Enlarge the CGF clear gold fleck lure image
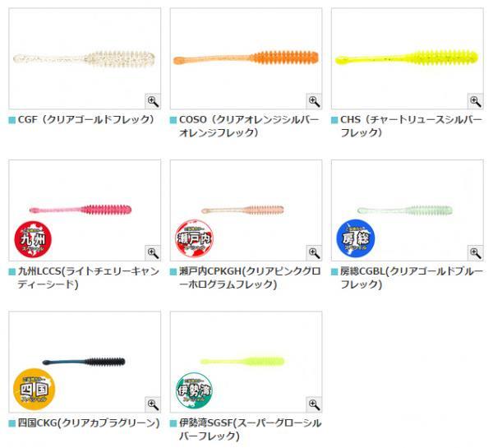The height and width of the screenshot is (448, 493). pyautogui.click(x=153, y=101)
